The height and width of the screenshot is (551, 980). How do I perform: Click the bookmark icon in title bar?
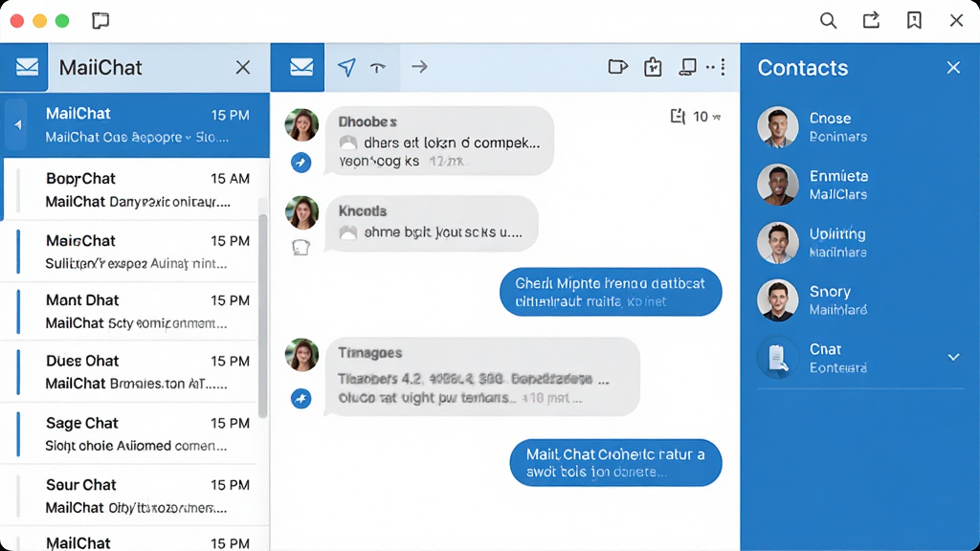point(914,20)
